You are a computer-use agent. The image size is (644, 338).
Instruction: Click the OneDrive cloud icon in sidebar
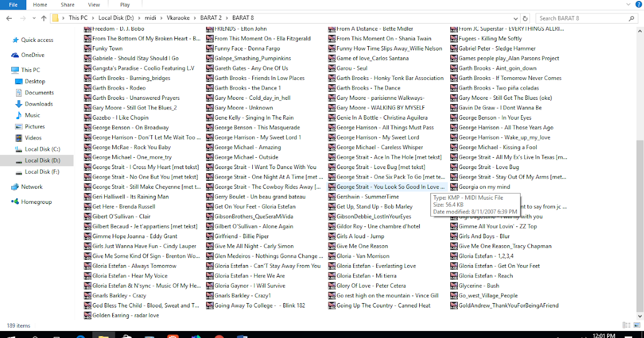pyautogui.click(x=15, y=55)
